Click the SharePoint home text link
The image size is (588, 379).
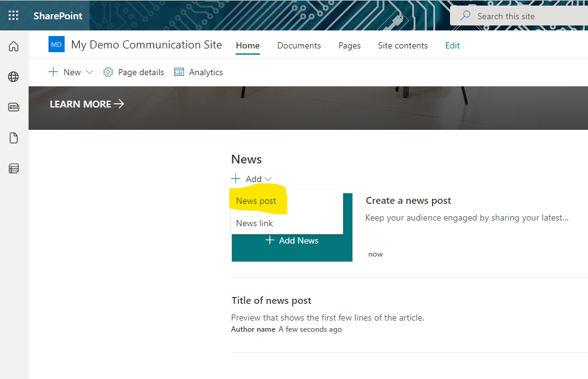pos(58,16)
